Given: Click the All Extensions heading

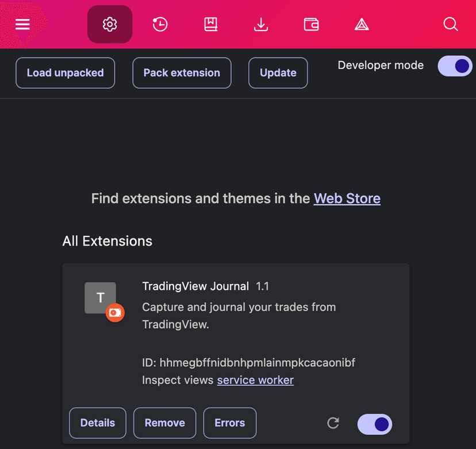Looking at the screenshot, I should (107, 241).
